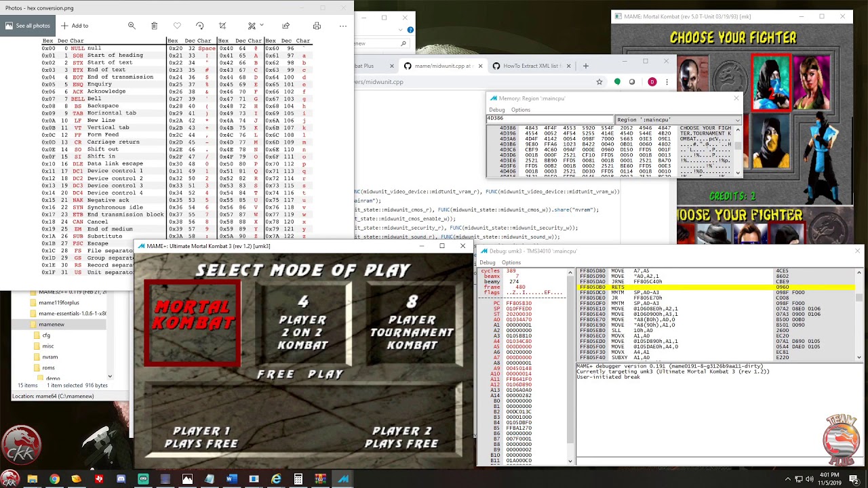
Task: Click See all photos in Photos app
Action: pos(28,26)
